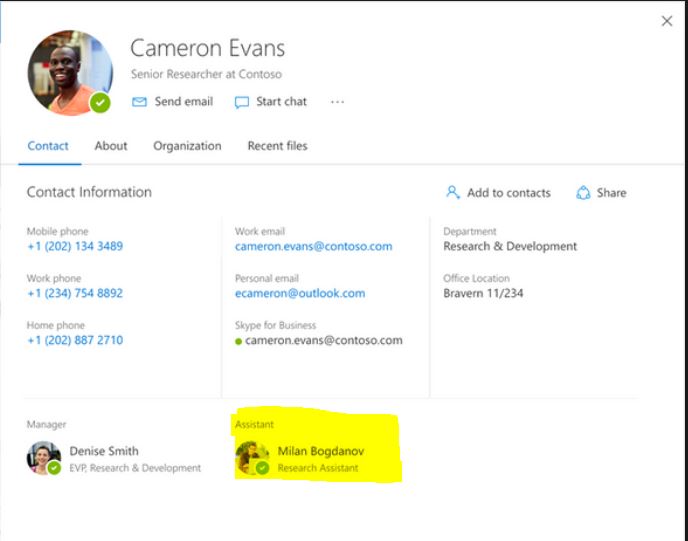Click Research & Development department value
The height and width of the screenshot is (541, 688).
(x=510, y=247)
